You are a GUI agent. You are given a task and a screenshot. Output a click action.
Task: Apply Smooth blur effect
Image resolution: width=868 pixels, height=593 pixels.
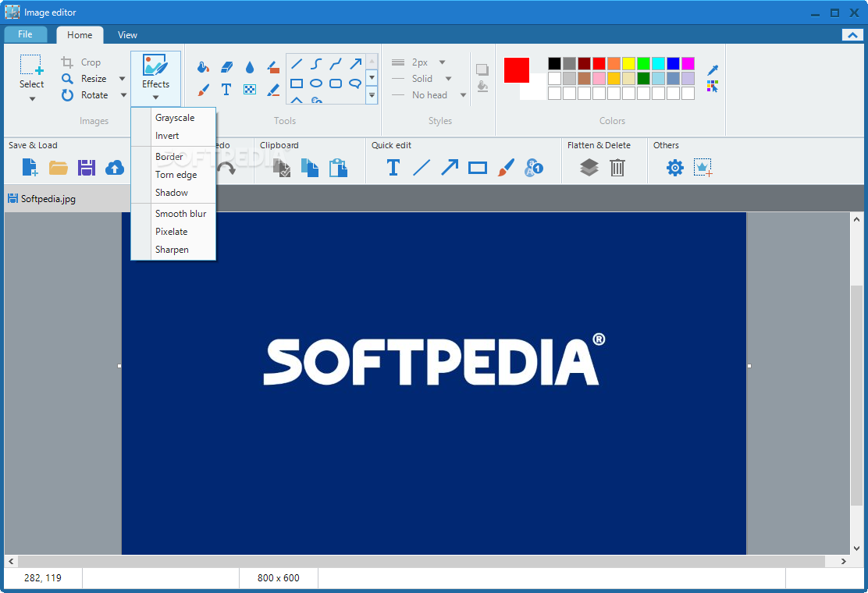[x=180, y=214]
